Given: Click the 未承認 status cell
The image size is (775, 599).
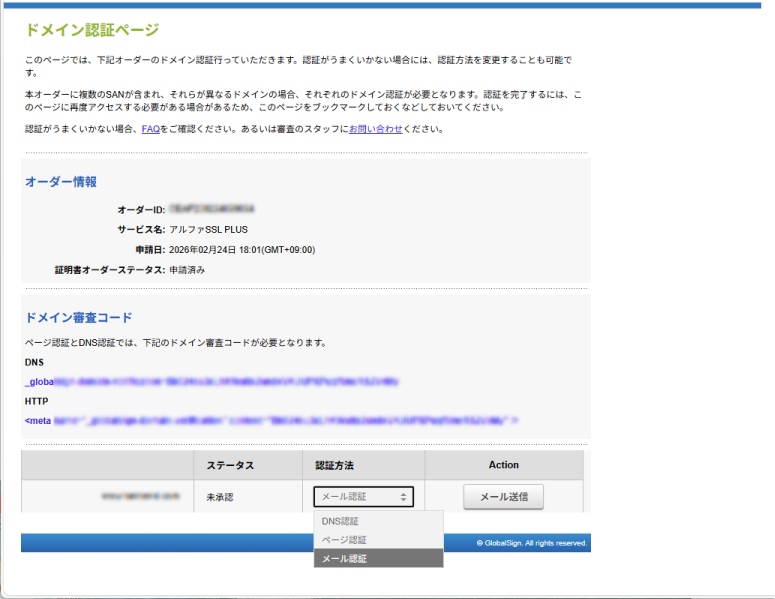Looking at the screenshot, I should (x=220, y=496).
